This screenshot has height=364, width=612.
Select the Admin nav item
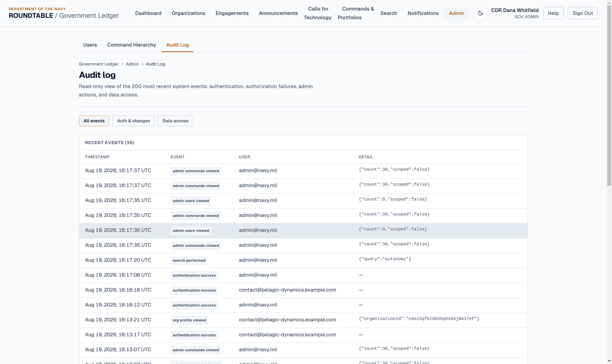(456, 13)
